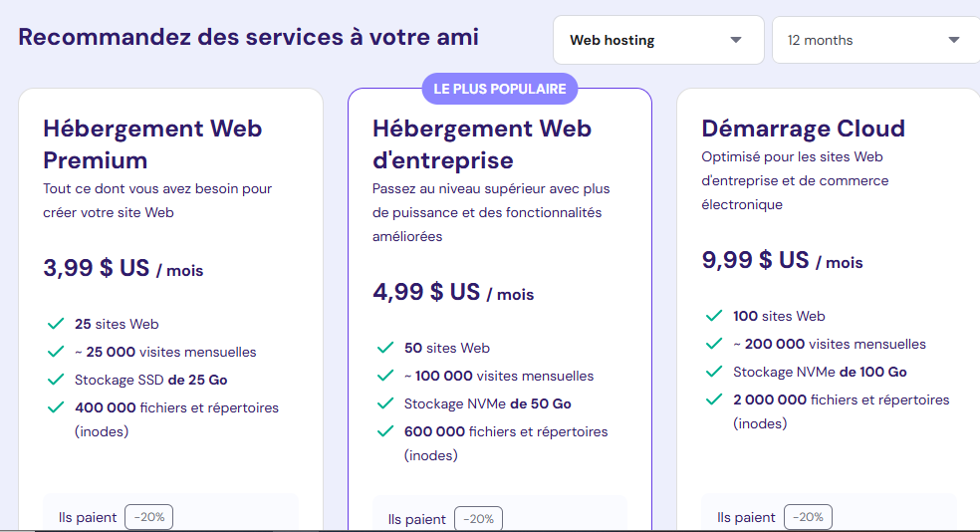Click the checkmark next to 2 000 000 fichiers
The width and height of the screenshot is (980, 532).
coord(714,399)
